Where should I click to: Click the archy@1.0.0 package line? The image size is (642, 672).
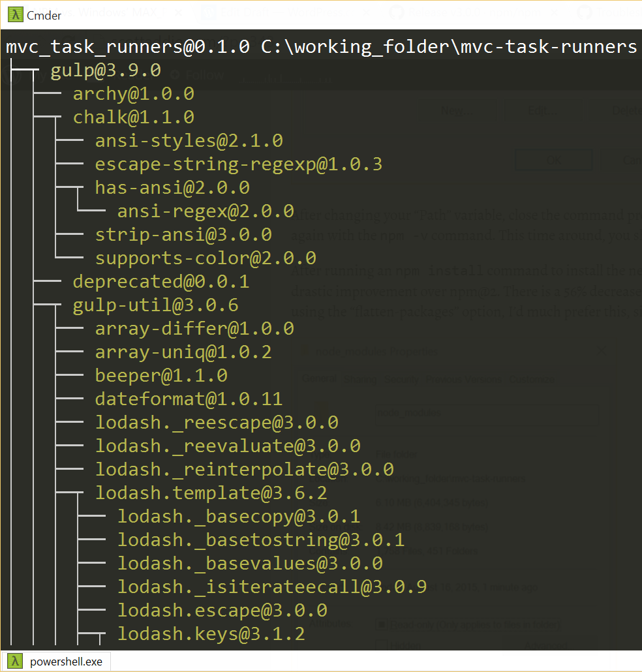tap(133, 94)
